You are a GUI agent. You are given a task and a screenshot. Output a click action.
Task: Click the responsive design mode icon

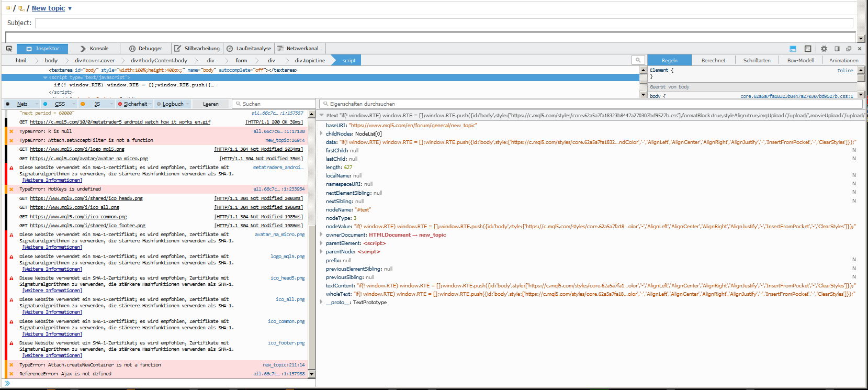click(808, 49)
